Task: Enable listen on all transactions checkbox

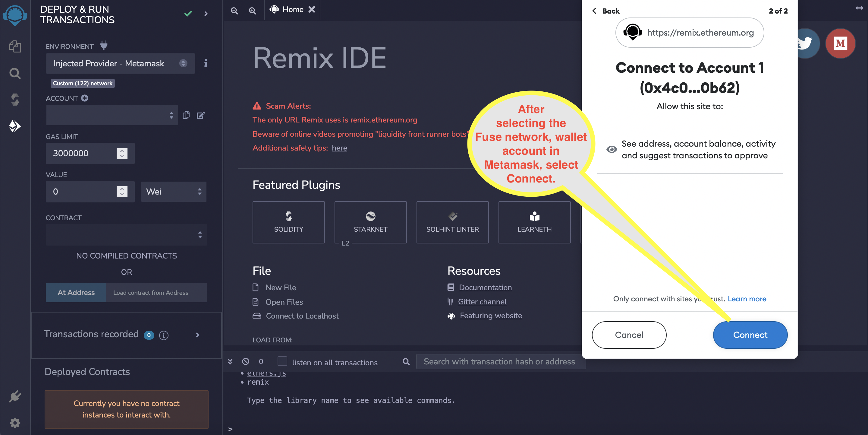Action: [x=282, y=361]
